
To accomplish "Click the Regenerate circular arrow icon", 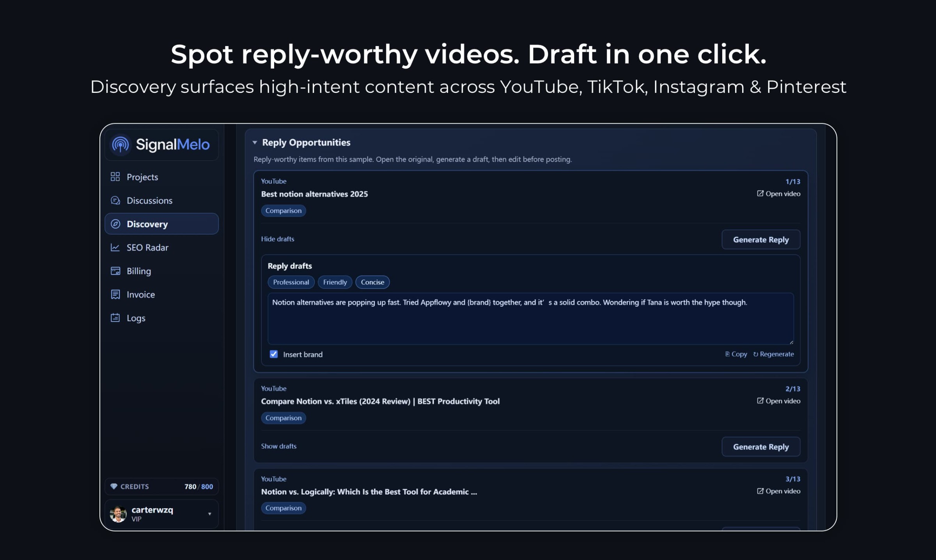I will [x=755, y=354].
